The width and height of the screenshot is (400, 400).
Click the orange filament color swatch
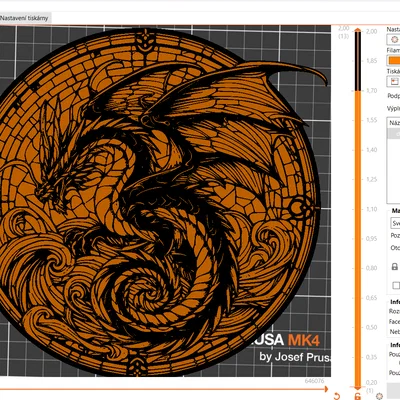coord(394,60)
